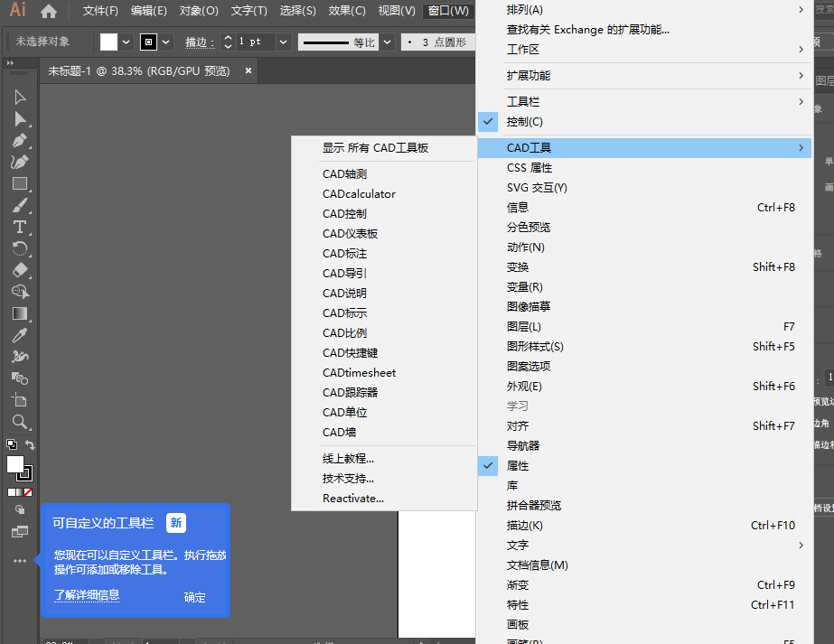The width and height of the screenshot is (834, 644).
Task: Select the Eraser tool
Action: [x=20, y=270]
